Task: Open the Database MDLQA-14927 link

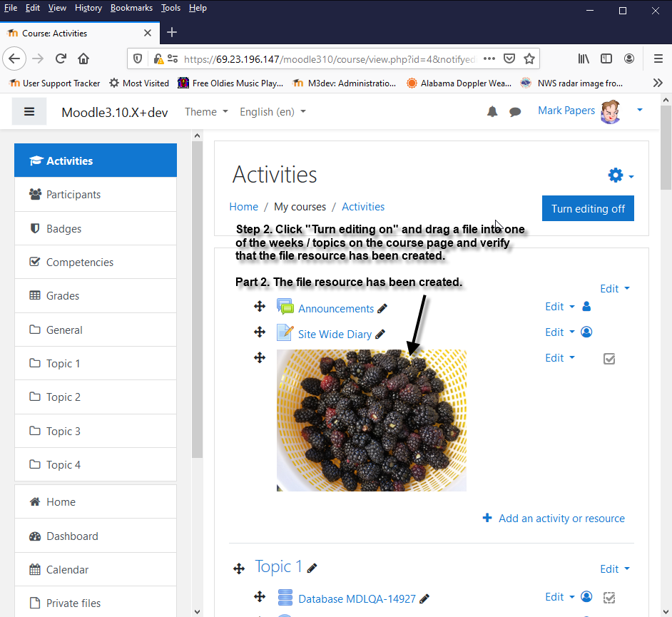Action: (x=357, y=599)
